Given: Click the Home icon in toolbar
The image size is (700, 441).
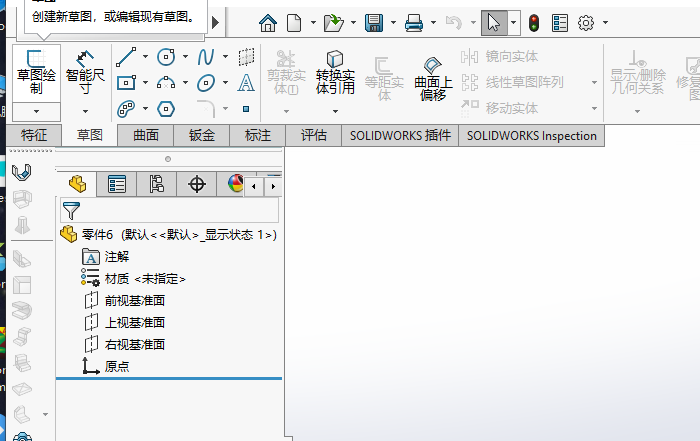Looking at the screenshot, I should (268, 23).
